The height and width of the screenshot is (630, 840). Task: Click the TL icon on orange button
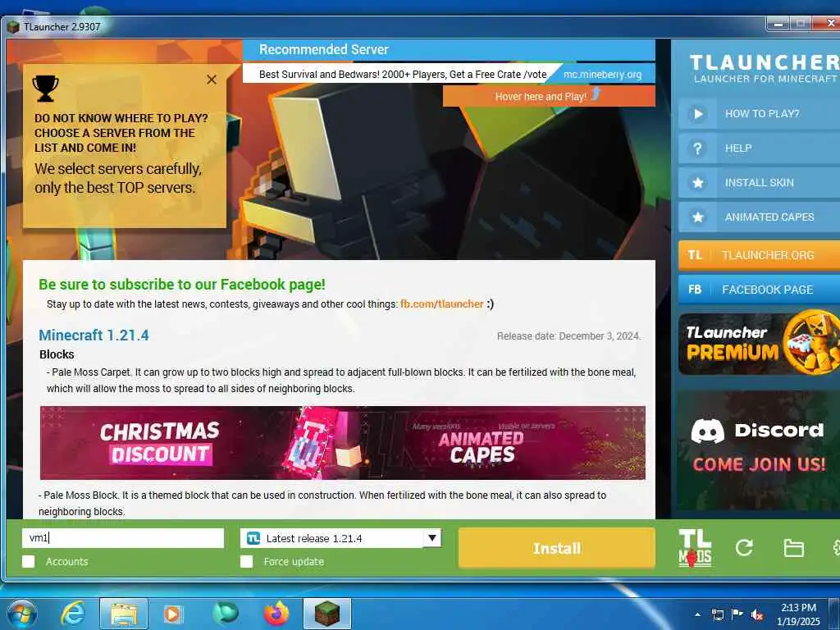(695, 255)
